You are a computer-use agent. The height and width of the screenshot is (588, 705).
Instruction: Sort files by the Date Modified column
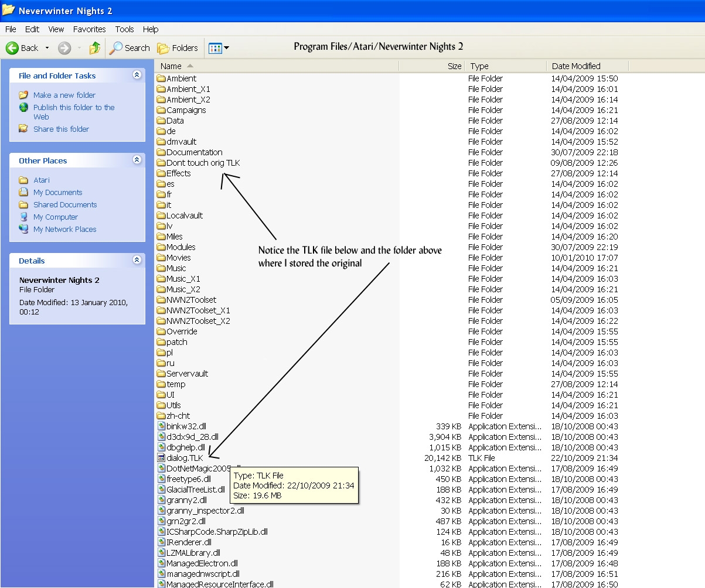(575, 66)
